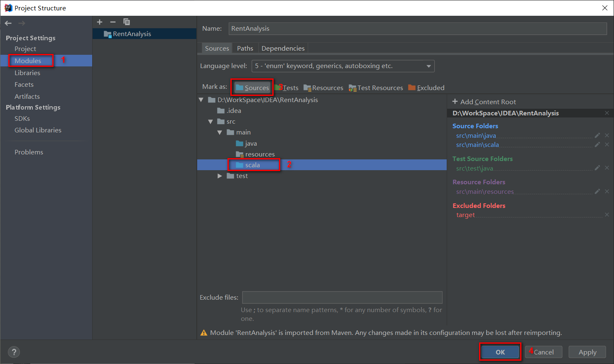Click the back navigation arrow
This screenshot has height=364, width=614.
coord(8,23)
